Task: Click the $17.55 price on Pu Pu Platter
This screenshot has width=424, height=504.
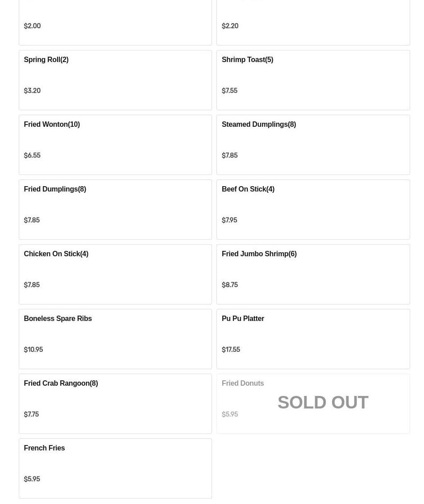Action: click(x=231, y=350)
